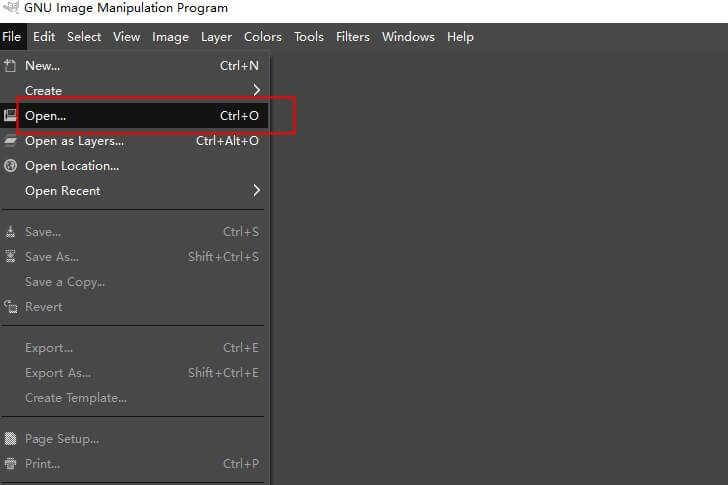The image size is (728, 485).
Task: Click the Open Location globe icon
Action: (x=10, y=166)
